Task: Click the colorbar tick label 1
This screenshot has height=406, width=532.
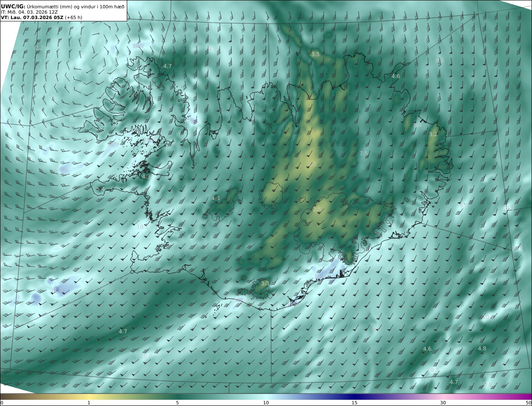Action: click(x=89, y=403)
